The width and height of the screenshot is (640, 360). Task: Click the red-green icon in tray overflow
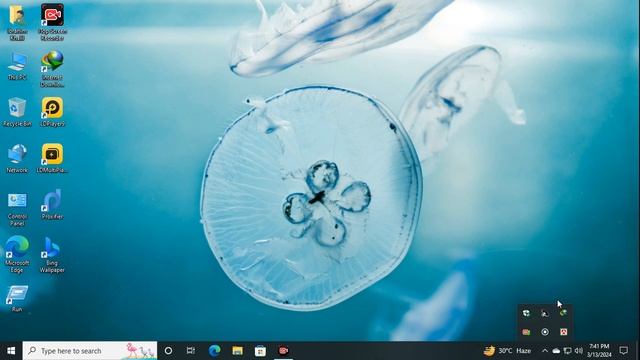[x=526, y=332]
